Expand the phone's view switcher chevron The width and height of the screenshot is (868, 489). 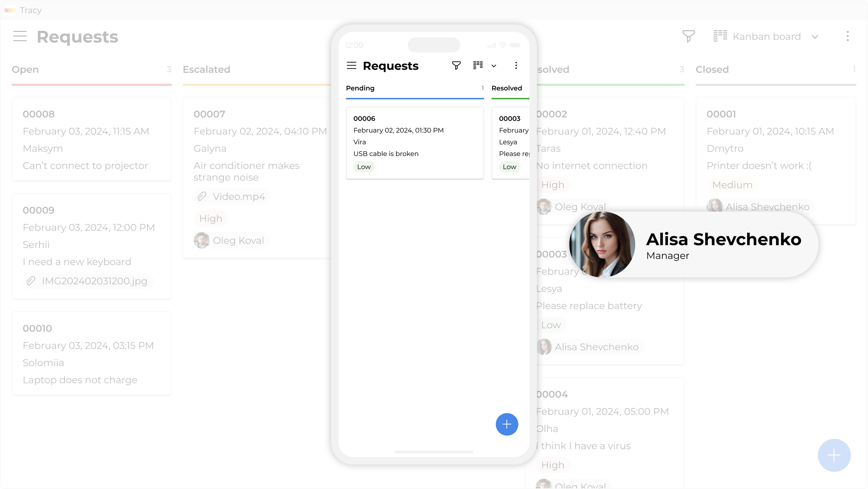pyautogui.click(x=494, y=66)
